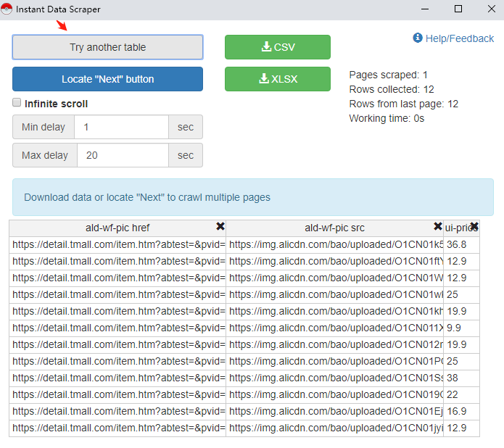Screen dimensions: 504x448
Task: Remove the ald-wf-pic src column
Action: pos(437,227)
